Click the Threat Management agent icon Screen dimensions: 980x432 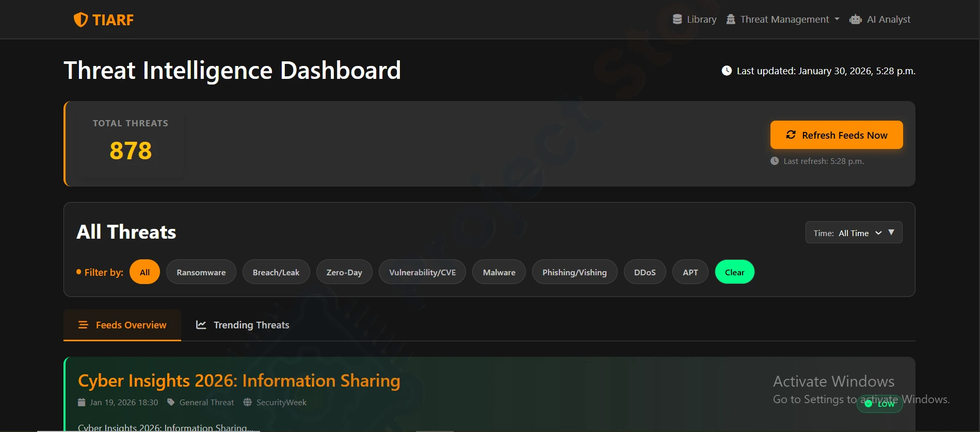(731, 20)
